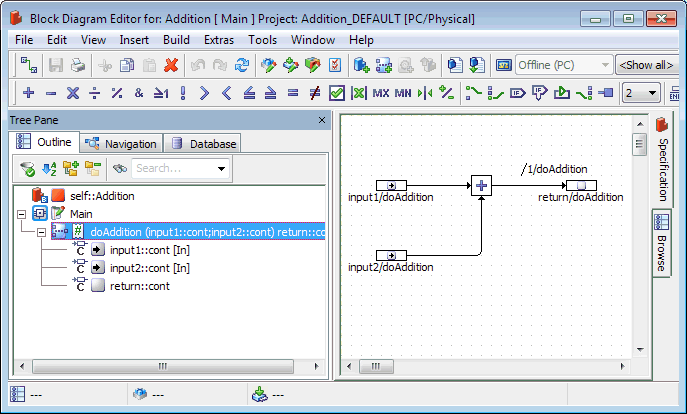687x414 pixels.
Task: Insert a NOT exclamation operator
Action: coord(183,93)
